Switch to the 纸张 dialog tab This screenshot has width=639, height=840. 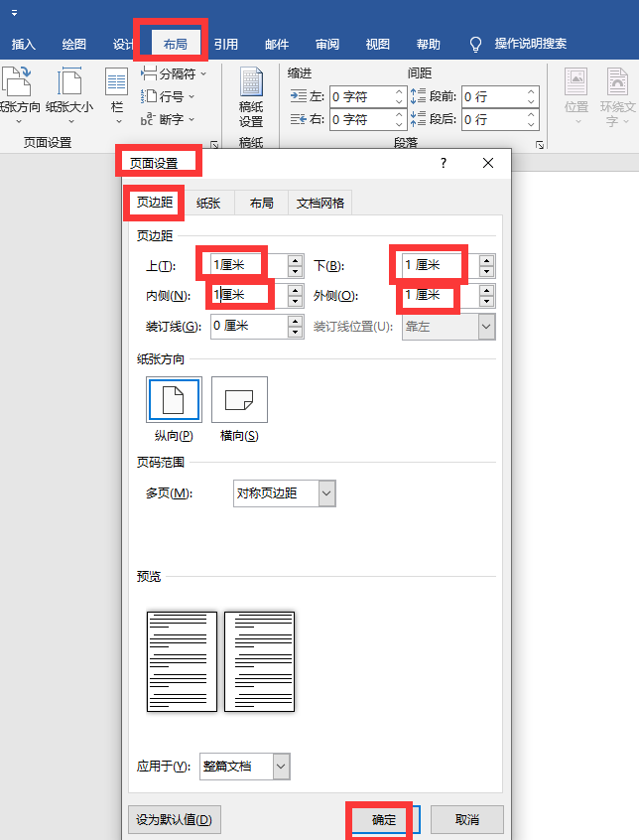pyautogui.click(x=208, y=203)
